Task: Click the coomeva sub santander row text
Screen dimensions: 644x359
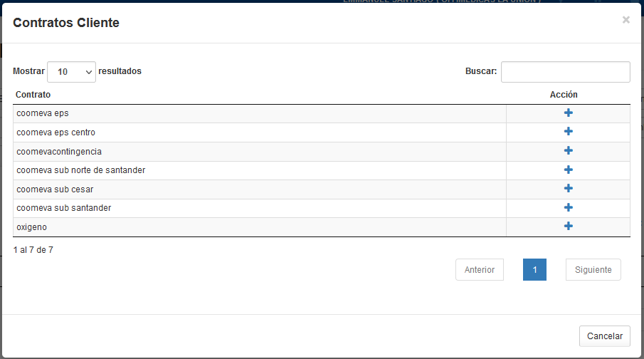Action: pos(63,208)
